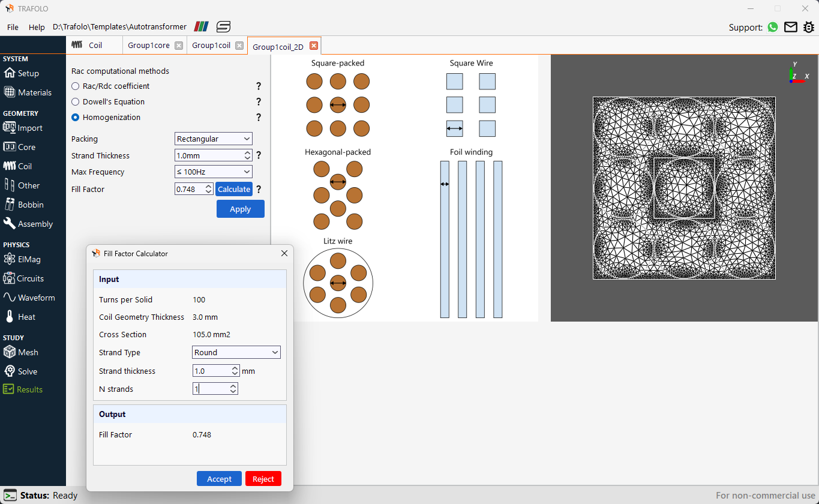Open the Coil sidebar item
The height and width of the screenshot is (504, 819).
(18, 166)
